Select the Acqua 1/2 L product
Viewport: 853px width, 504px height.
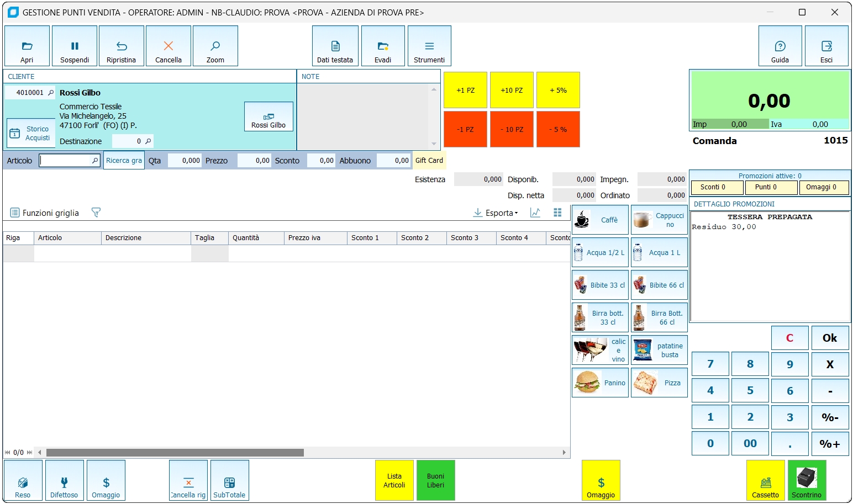click(x=600, y=252)
